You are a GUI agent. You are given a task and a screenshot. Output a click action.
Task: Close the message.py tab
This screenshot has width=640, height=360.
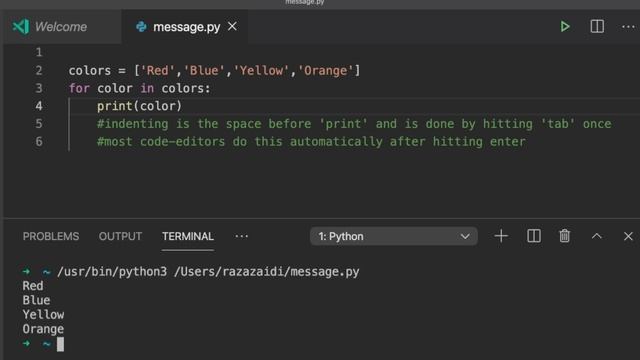(232, 27)
